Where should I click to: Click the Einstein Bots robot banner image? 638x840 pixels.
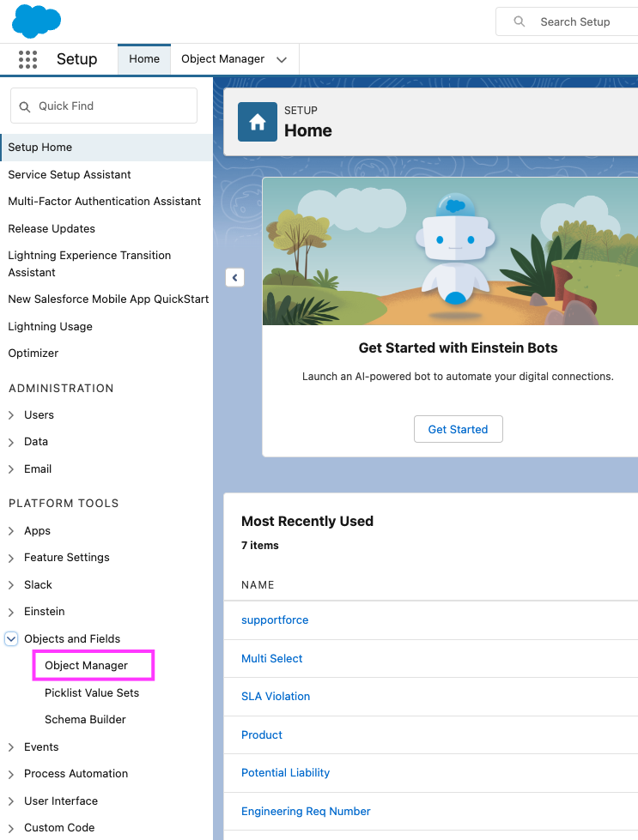tap(450, 251)
